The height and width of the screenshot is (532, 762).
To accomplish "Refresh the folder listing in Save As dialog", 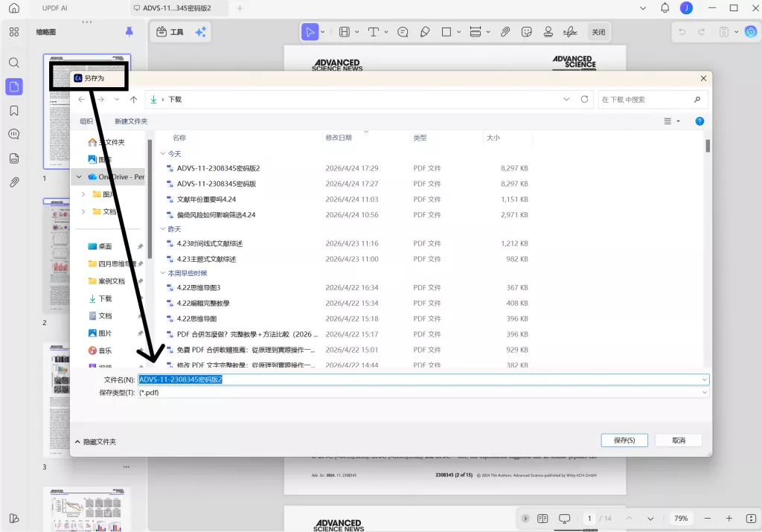I will coord(585,99).
